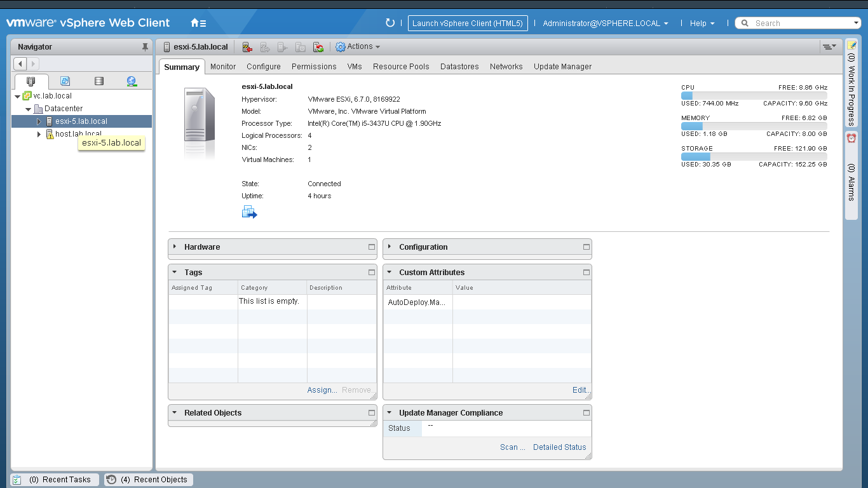Switch to the Monitor tab
Screen dimensions: 868x488
point(223,67)
